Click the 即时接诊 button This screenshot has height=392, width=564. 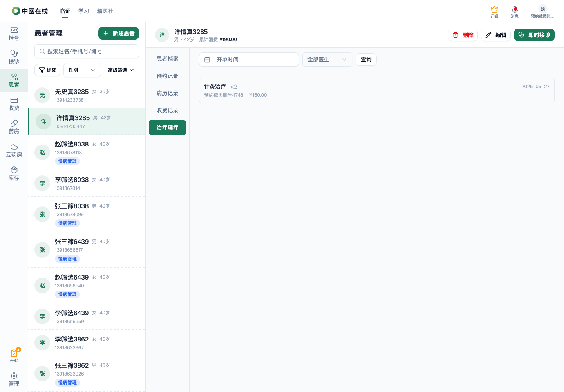(x=534, y=35)
